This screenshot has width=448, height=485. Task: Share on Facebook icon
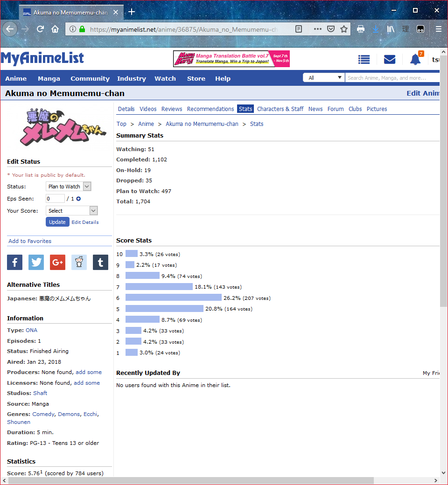14,263
